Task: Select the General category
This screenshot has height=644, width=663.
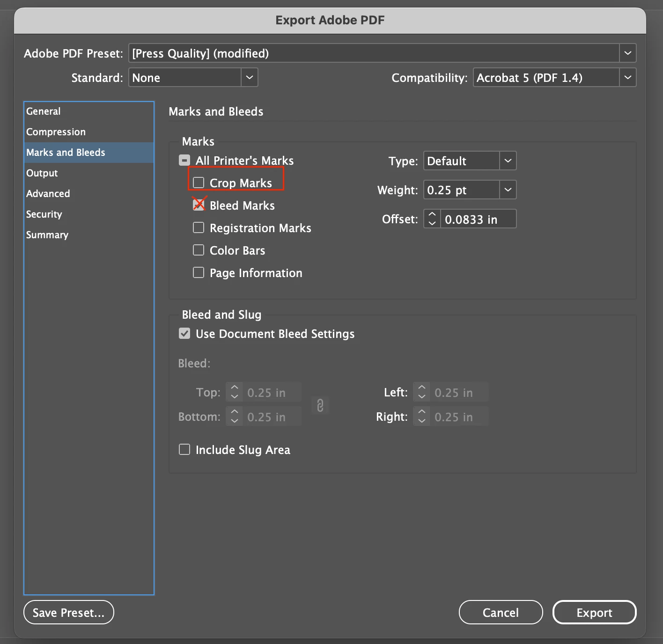Action: click(89, 111)
